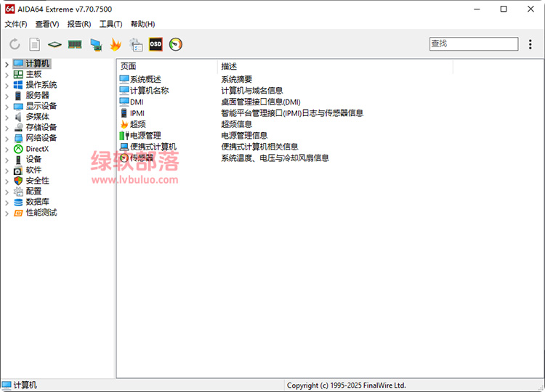Open the OSD panel toolbar icon
This screenshot has width=545, height=392.
pyautogui.click(x=156, y=44)
